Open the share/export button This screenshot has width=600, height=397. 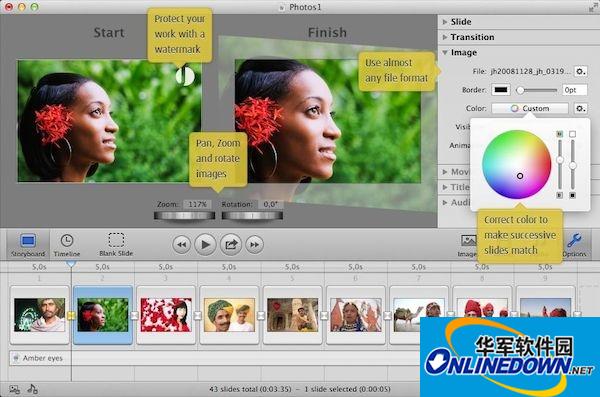[x=231, y=244]
